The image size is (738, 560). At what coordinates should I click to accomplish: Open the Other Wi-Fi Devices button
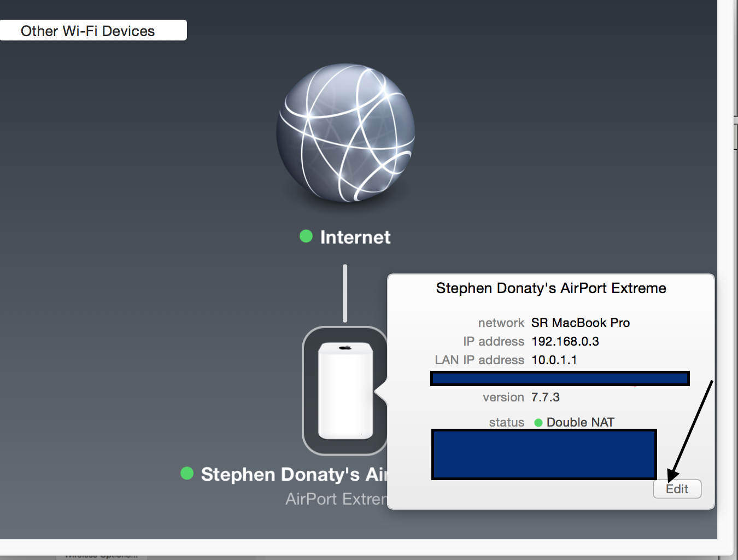click(x=93, y=31)
